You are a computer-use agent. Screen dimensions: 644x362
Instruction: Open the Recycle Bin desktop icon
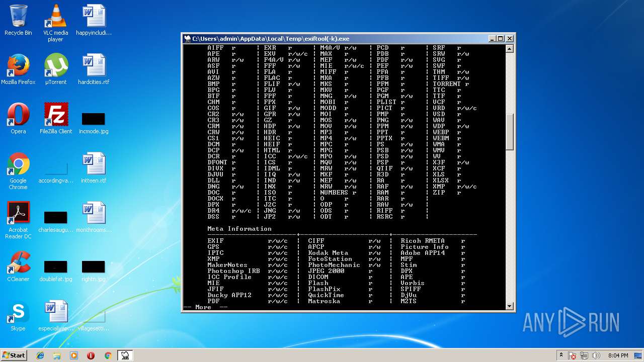[x=18, y=20]
